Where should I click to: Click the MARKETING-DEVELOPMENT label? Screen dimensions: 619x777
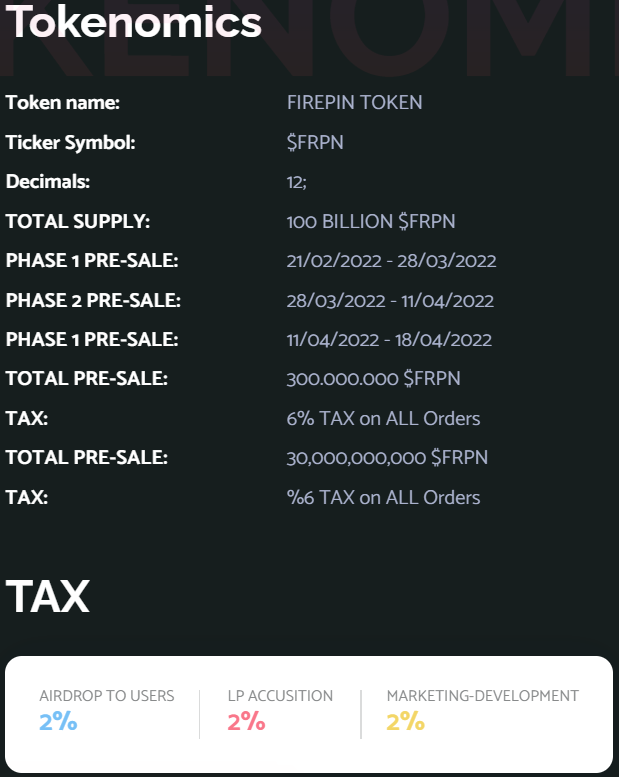click(x=483, y=696)
